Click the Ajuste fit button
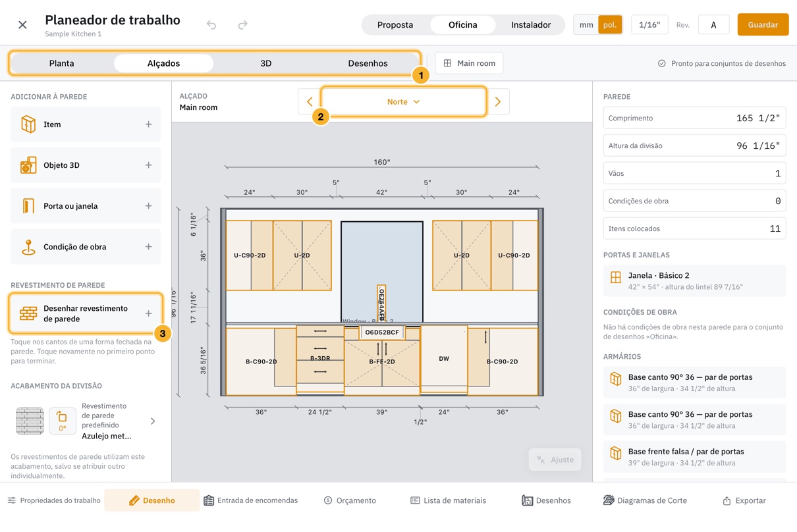The height and width of the screenshot is (532, 797). point(555,460)
